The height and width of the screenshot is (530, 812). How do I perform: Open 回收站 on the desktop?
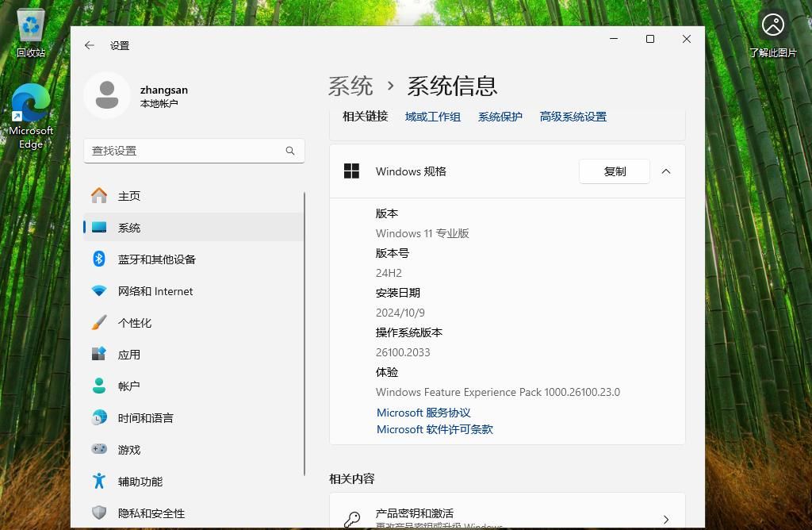pos(30,28)
